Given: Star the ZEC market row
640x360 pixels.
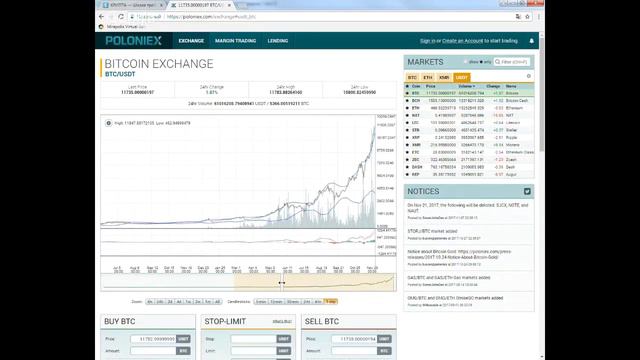Looking at the screenshot, I should 407,160.
